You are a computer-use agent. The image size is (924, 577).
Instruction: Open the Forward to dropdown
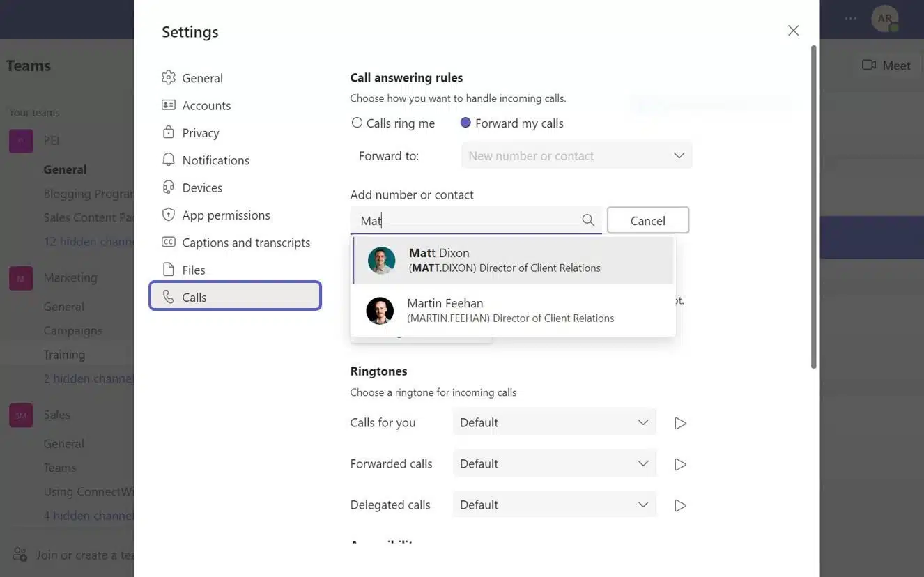click(577, 155)
